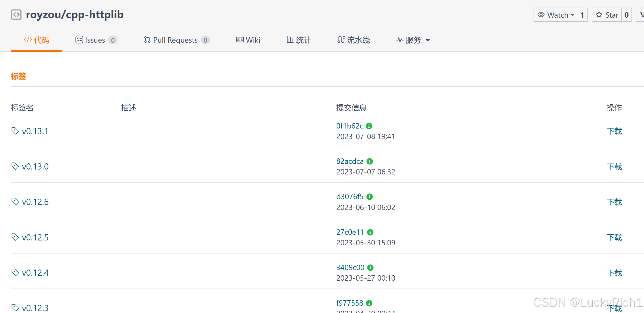
Task: Open tag v0.12.3
Action: click(35, 308)
